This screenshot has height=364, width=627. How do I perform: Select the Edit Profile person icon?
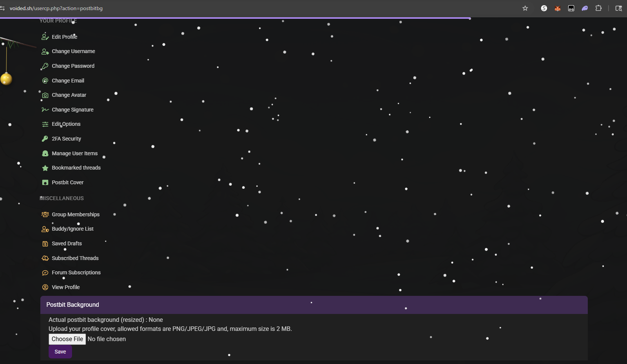(45, 36)
